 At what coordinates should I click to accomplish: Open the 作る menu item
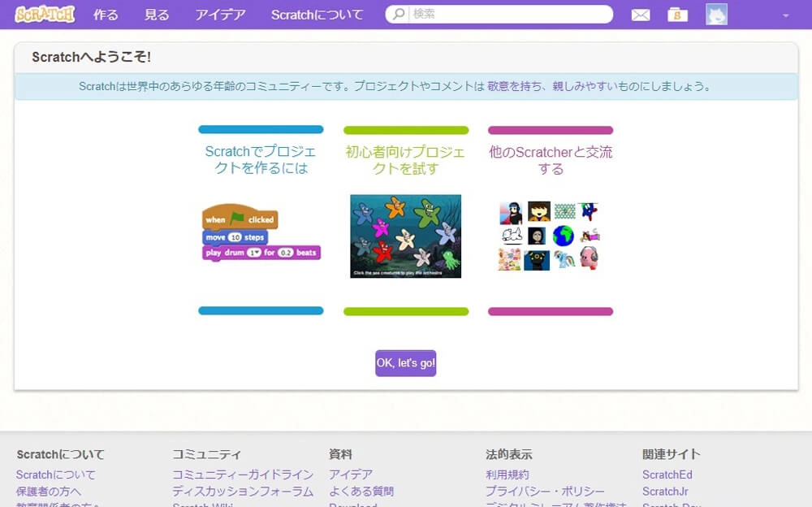pos(106,15)
